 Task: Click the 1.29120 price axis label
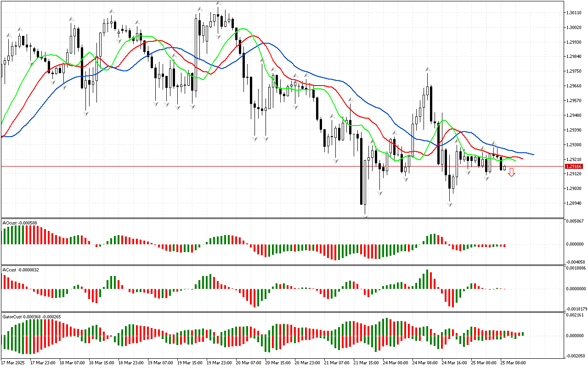(574, 174)
